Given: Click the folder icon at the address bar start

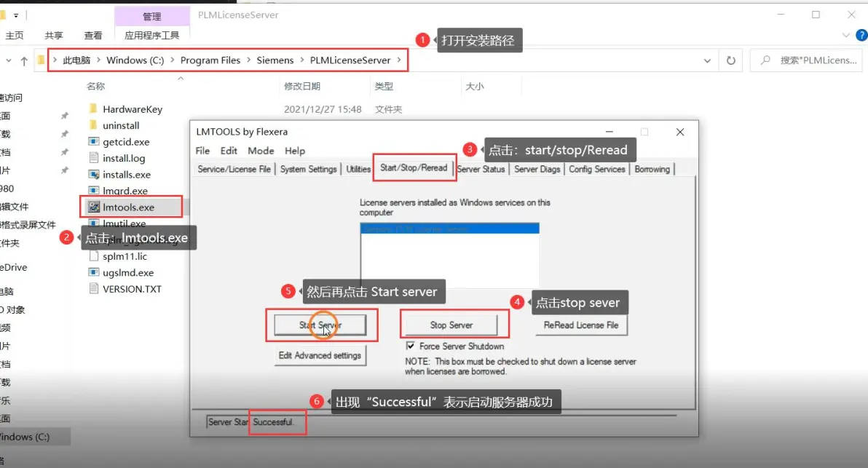Looking at the screenshot, I should [x=40, y=60].
